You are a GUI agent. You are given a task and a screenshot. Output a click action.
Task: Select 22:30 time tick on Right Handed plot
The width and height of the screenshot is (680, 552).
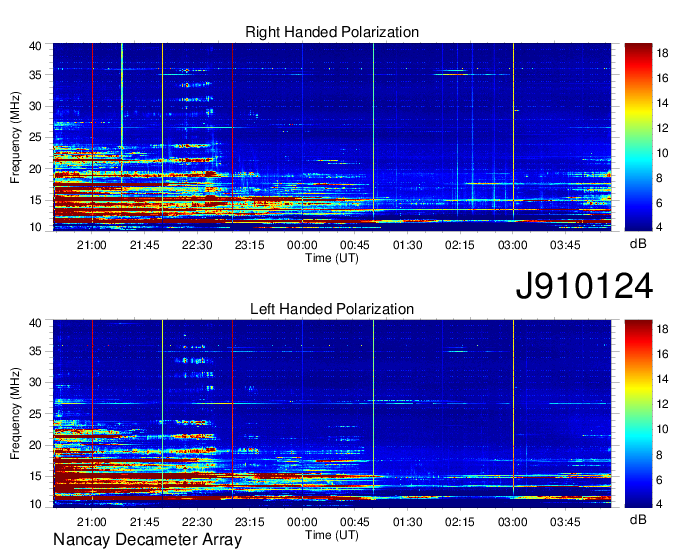point(197,245)
